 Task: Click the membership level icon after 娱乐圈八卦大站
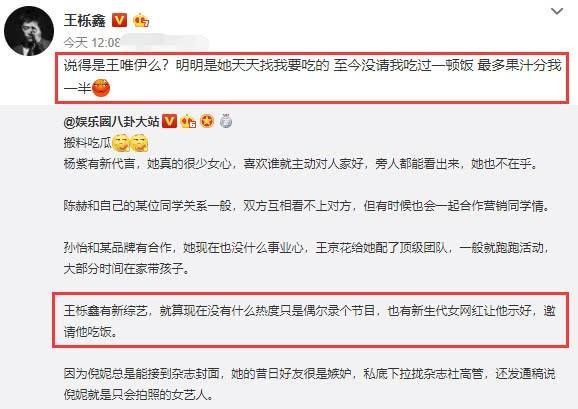188,121
